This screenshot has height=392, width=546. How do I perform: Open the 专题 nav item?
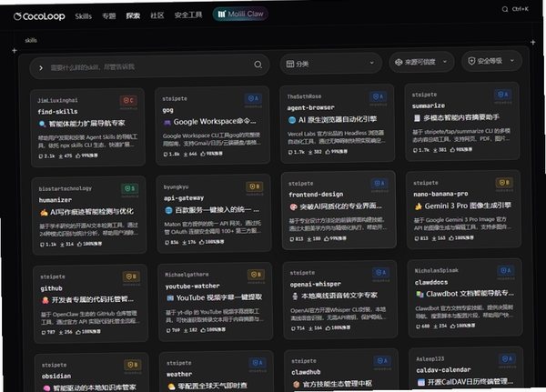(109, 16)
